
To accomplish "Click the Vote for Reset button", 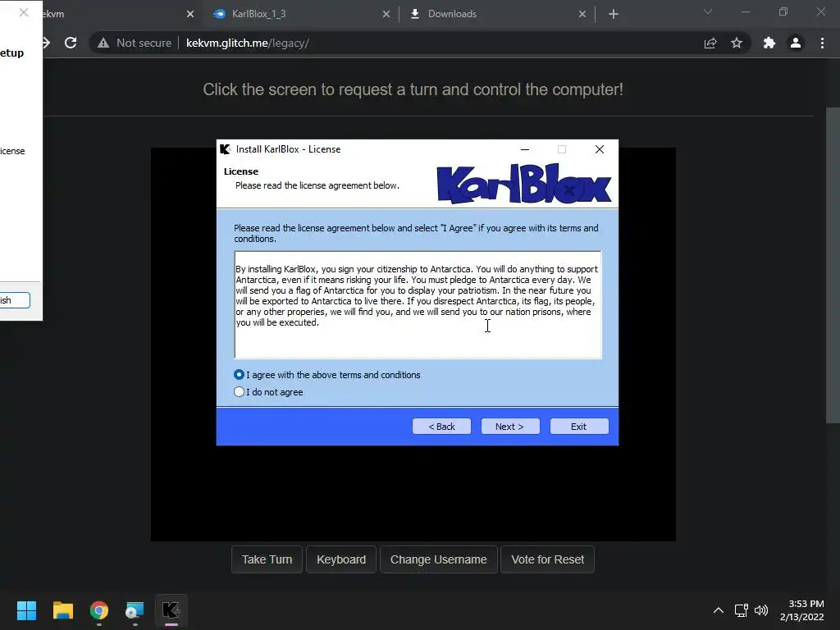I will [547, 559].
